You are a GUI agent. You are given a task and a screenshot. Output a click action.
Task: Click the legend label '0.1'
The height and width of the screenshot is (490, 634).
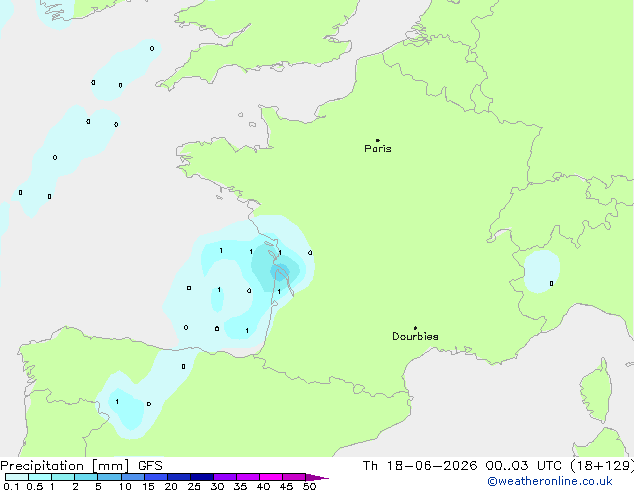pos(11,486)
